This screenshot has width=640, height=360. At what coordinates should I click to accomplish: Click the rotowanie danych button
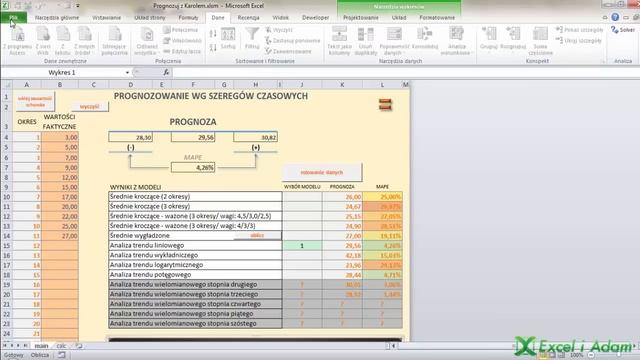[x=322, y=172]
